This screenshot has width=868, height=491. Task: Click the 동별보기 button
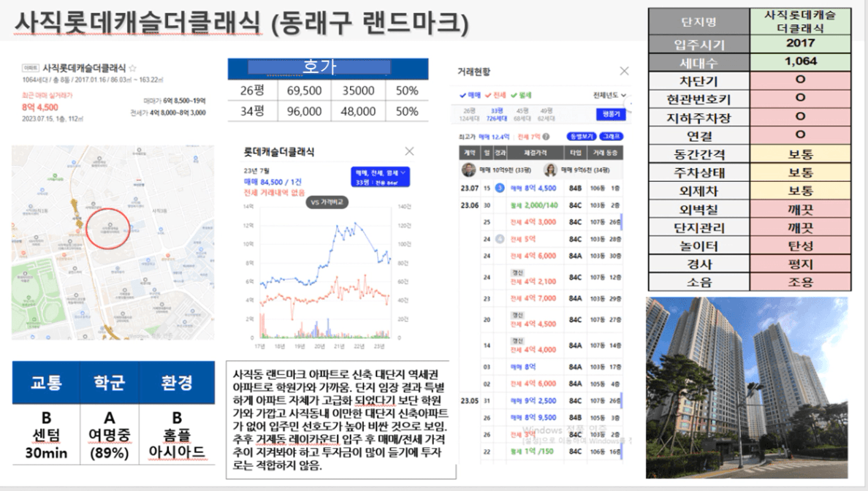point(581,136)
